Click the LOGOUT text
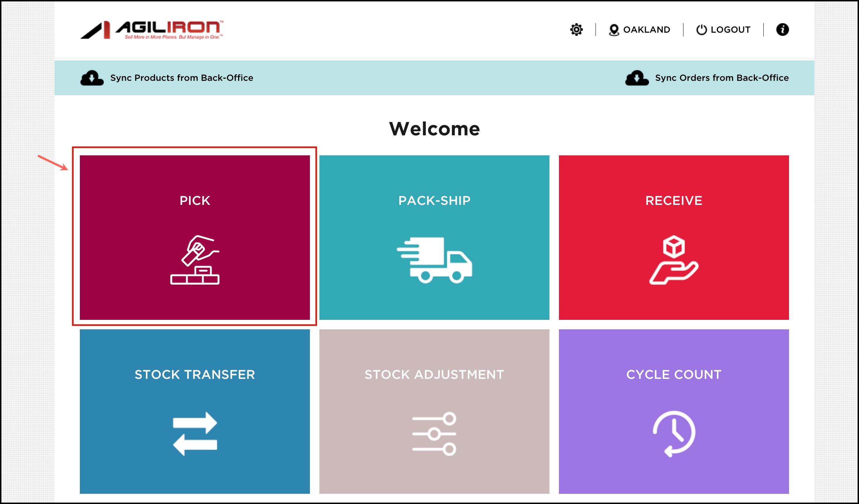The height and width of the screenshot is (504, 859). 731,30
